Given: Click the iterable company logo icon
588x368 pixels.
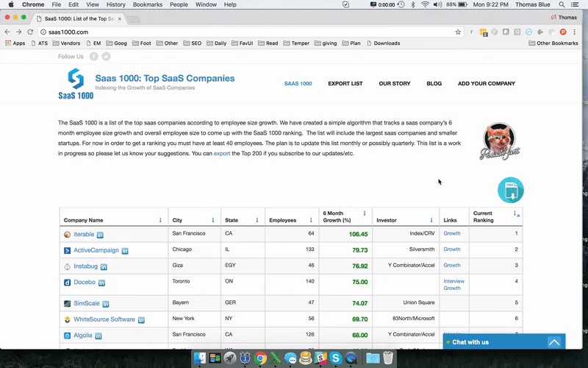Looking at the screenshot, I should tap(67, 235).
